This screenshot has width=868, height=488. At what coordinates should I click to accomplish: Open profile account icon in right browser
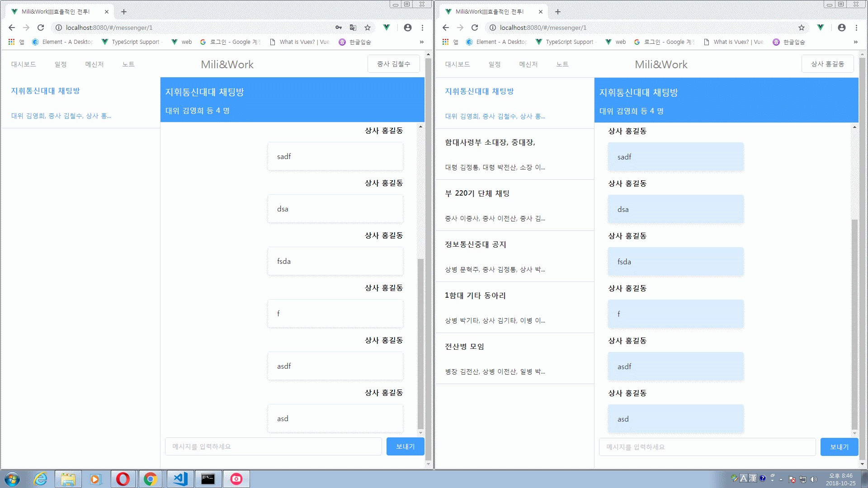coord(842,28)
